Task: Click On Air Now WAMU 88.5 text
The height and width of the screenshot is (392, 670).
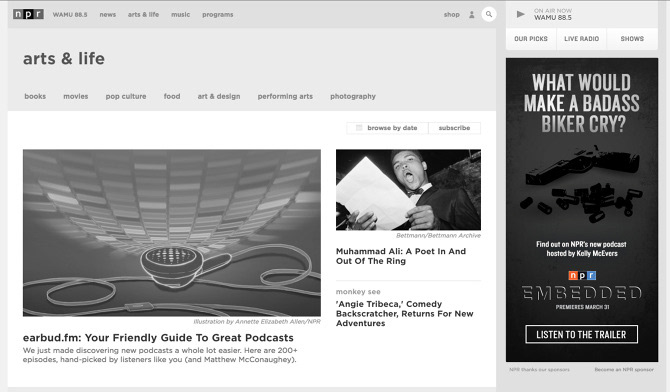Action: coord(552,14)
